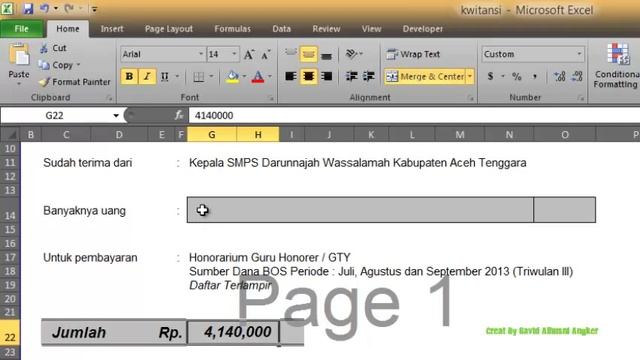Click the Orientation text-angle icon

[x=351, y=54]
